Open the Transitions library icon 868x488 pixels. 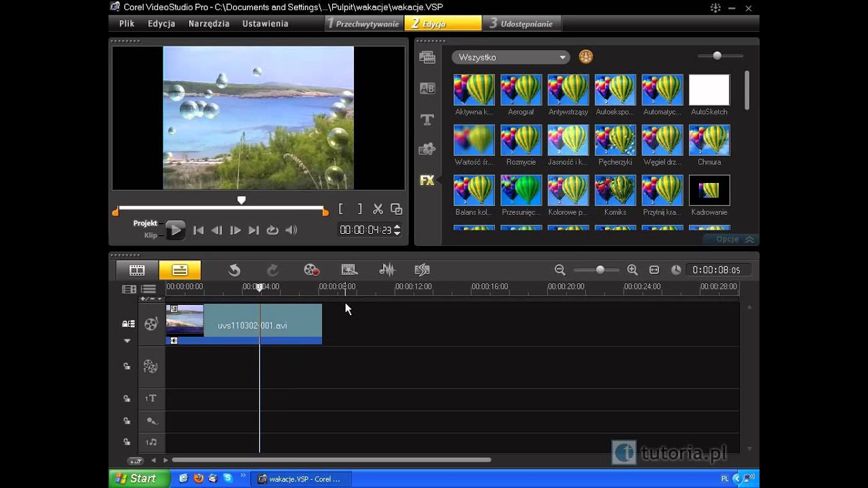pyautogui.click(x=427, y=88)
